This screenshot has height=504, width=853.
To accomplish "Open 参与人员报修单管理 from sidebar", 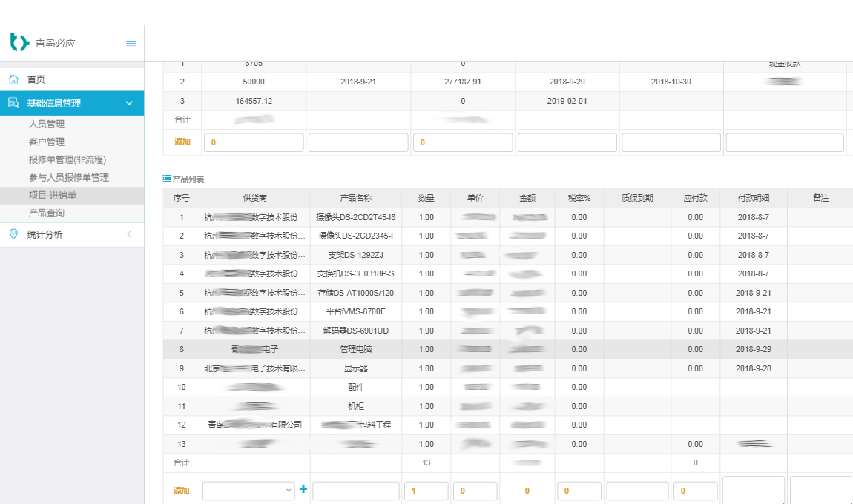I will pyautogui.click(x=69, y=178).
